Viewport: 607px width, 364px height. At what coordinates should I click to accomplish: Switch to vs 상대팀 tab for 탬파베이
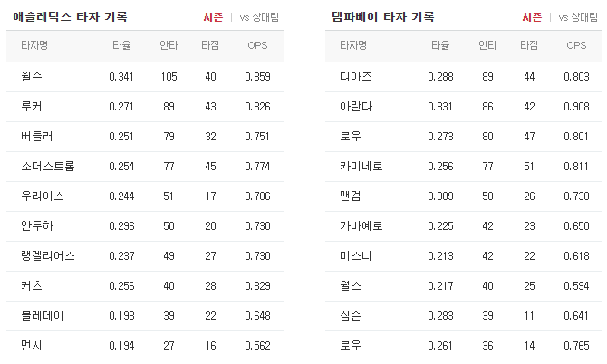click(578, 17)
